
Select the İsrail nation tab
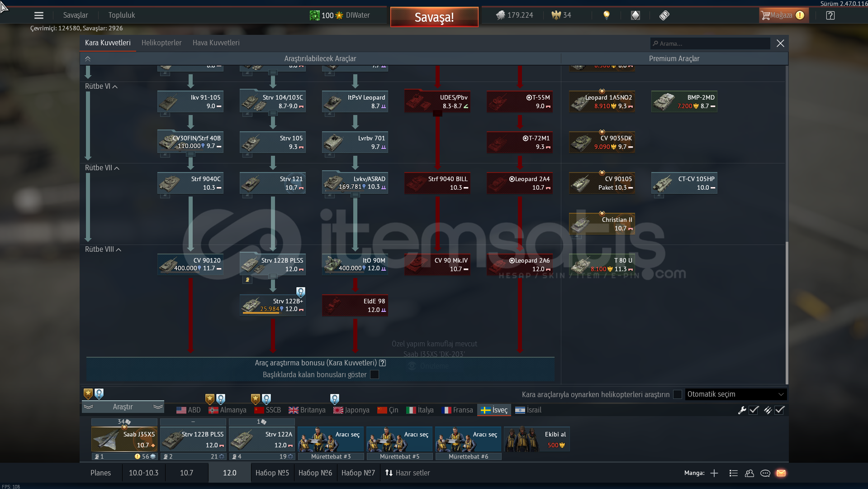click(x=528, y=410)
